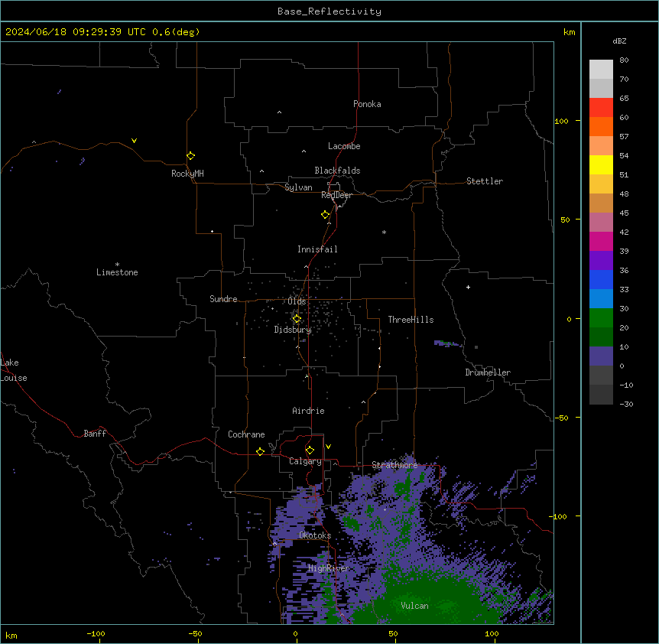
Task: Click the Calgary city label
Action: 305,461
